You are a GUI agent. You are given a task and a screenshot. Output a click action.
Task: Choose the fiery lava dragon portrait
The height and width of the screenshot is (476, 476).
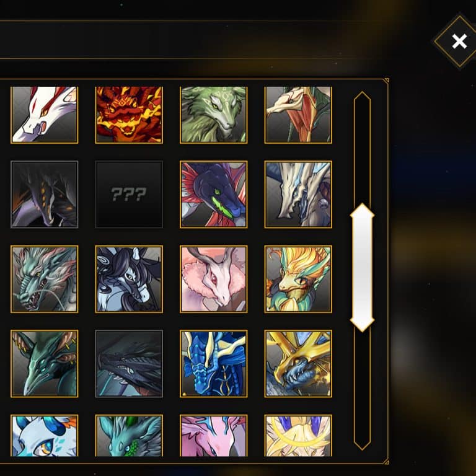(129, 115)
